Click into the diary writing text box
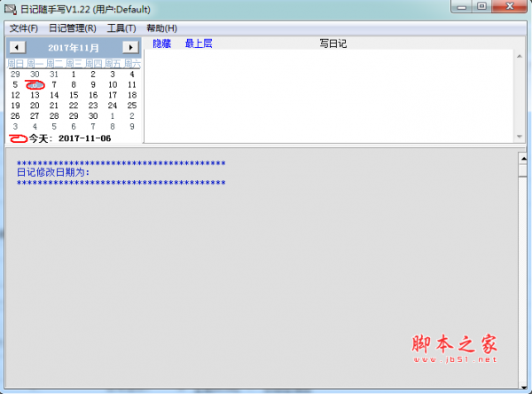The width and height of the screenshot is (532, 394). coord(329,96)
